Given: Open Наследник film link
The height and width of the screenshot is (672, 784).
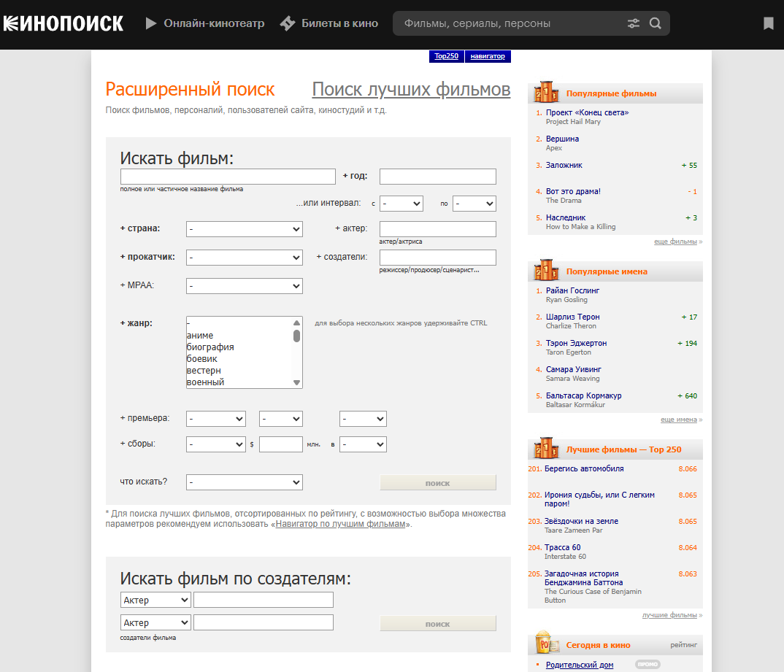Looking at the screenshot, I should point(566,218).
